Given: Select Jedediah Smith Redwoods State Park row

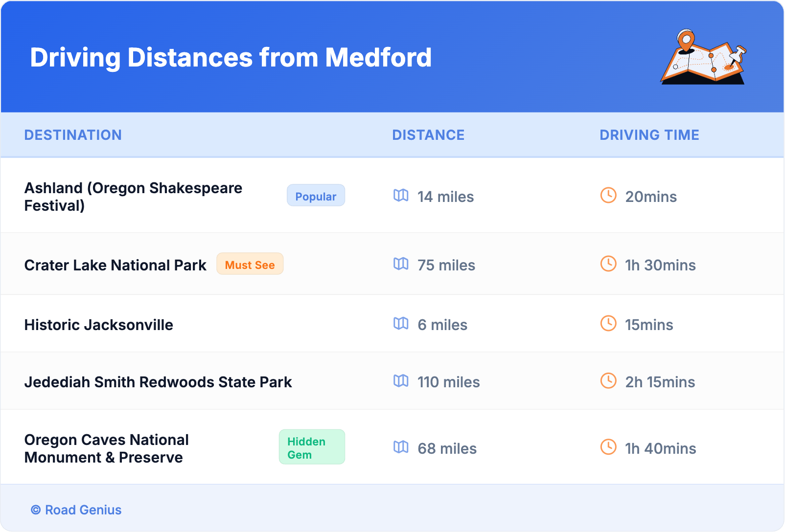Looking at the screenshot, I should click(158, 382).
